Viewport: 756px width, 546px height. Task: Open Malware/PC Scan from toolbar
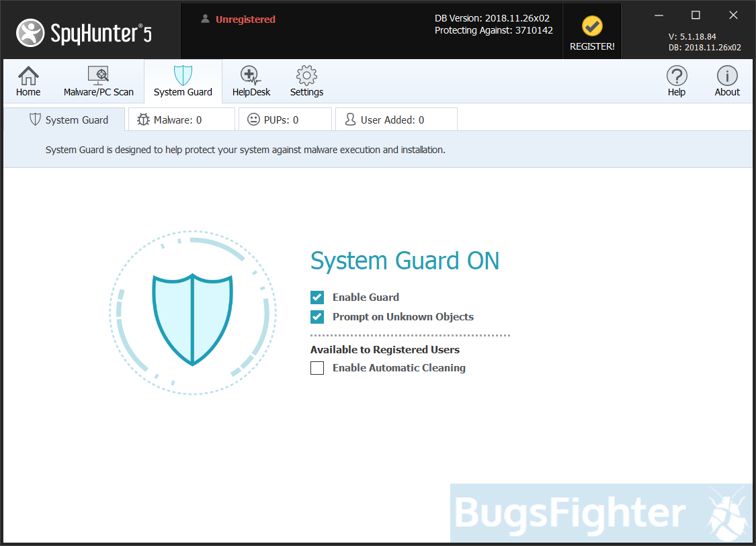click(99, 75)
